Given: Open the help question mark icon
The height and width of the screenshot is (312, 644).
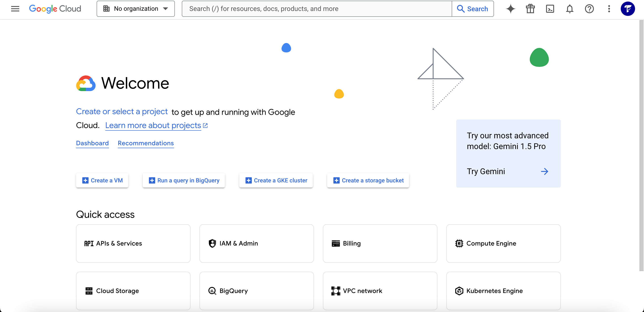Looking at the screenshot, I should click(x=589, y=9).
